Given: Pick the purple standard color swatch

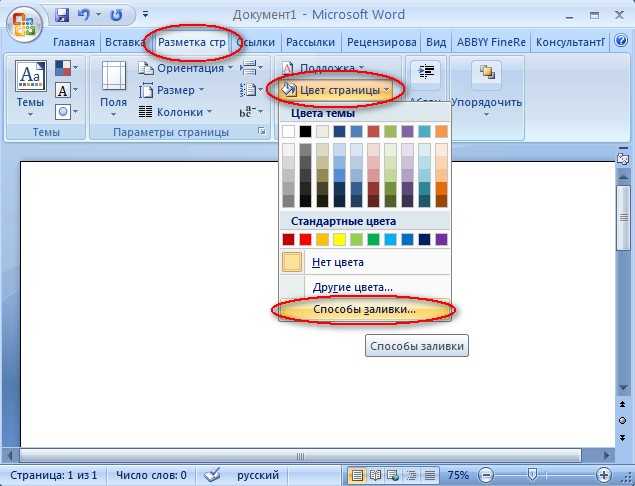Looking at the screenshot, I should [441, 239].
